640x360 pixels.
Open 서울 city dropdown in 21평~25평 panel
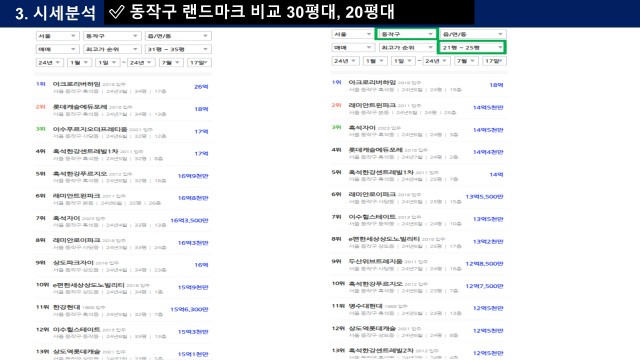click(352, 34)
